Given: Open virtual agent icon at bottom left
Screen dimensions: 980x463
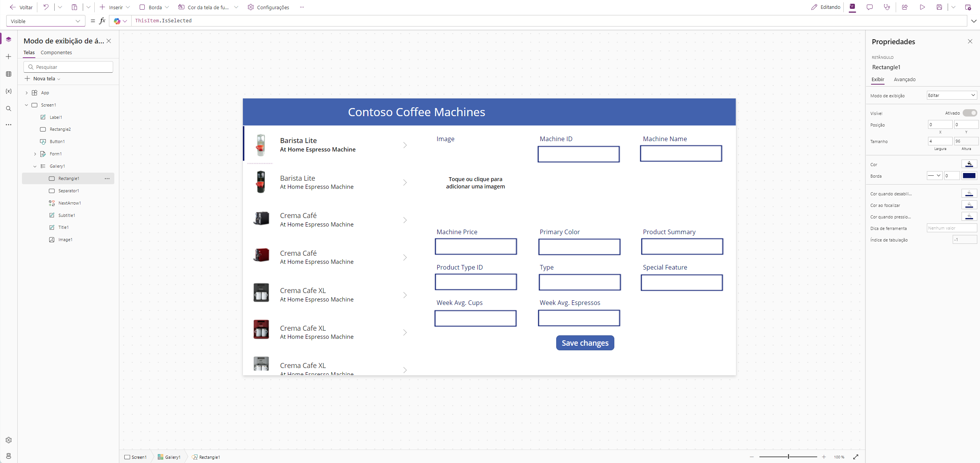Looking at the screenshot, I should [x=8, y=456].
